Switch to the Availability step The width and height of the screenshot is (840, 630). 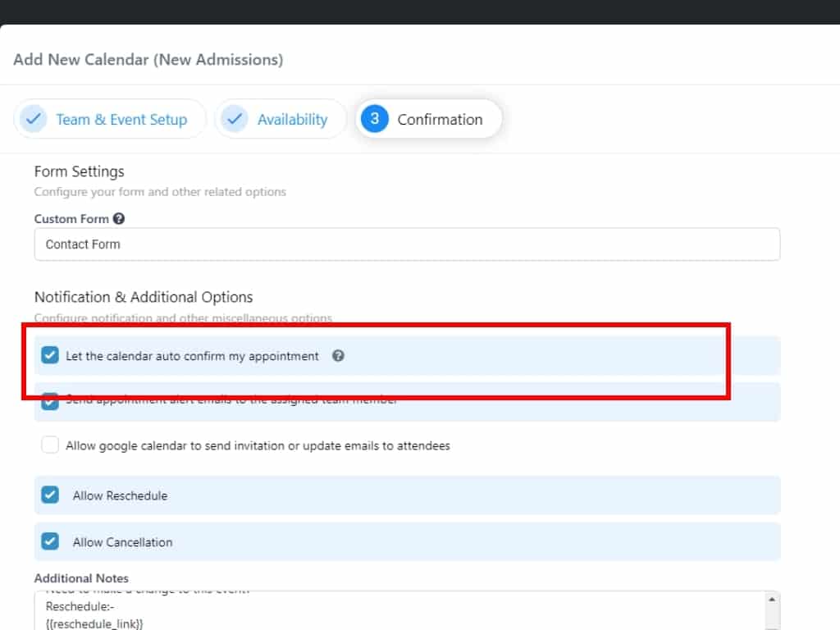(x=292, y=120)
